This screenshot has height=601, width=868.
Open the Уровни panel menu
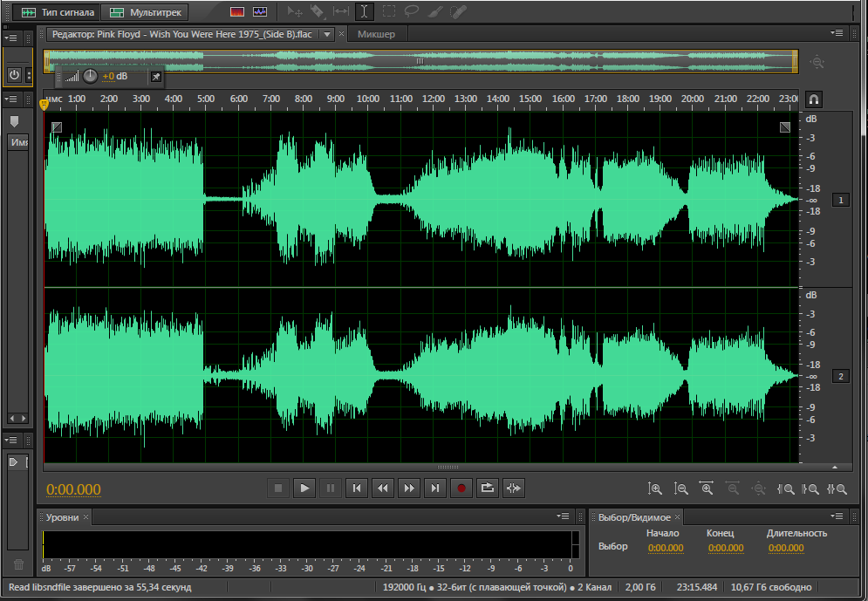[563, 516]
